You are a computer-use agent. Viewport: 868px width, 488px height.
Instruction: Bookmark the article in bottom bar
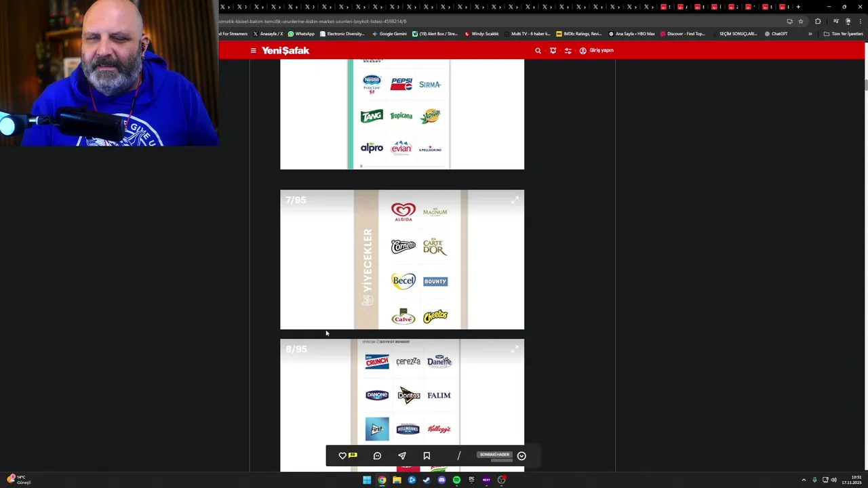[427, 455]
